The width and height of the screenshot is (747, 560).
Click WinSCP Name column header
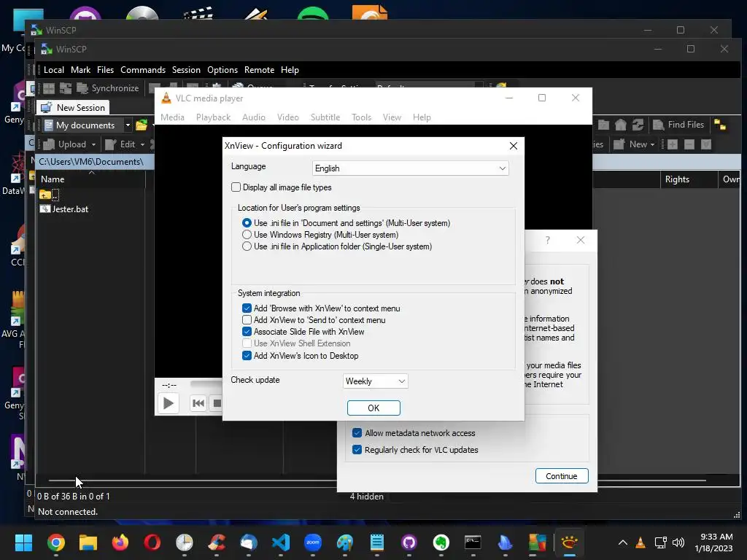pyautogui.click(x=91, y=179)
